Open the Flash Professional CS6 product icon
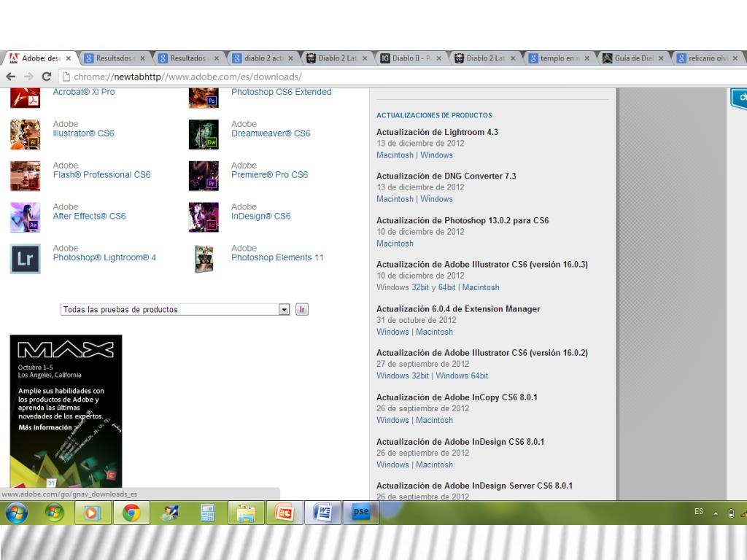 tap(26, 176)
